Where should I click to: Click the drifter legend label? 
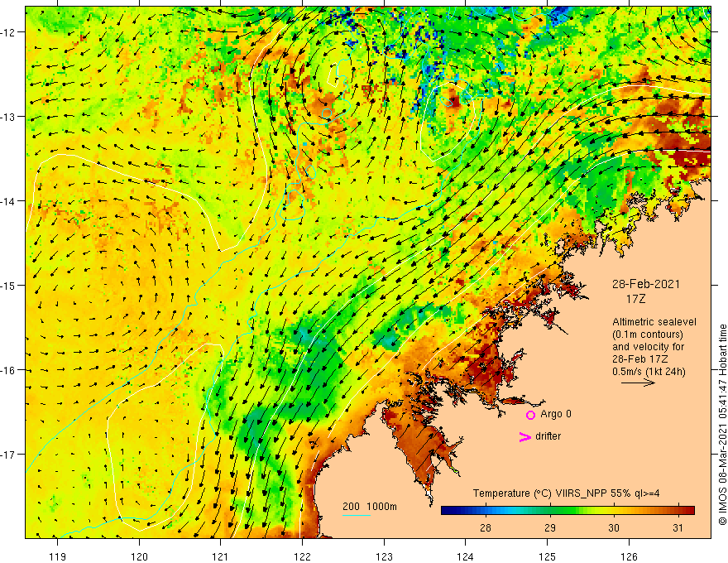coord(548,436)
